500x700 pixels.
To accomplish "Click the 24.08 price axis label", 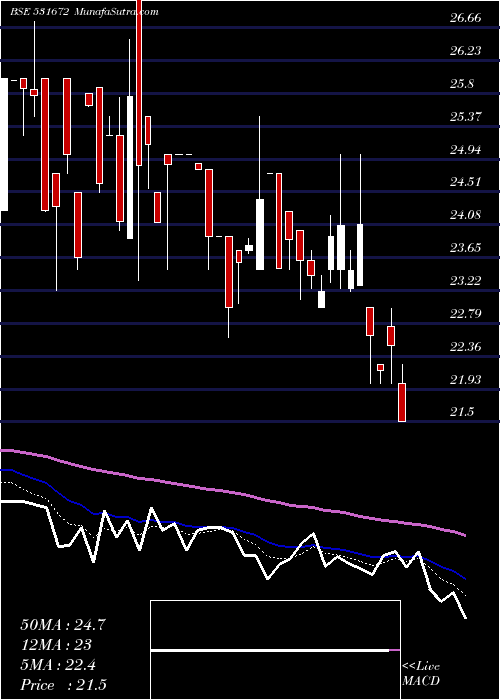I will 466,215.
